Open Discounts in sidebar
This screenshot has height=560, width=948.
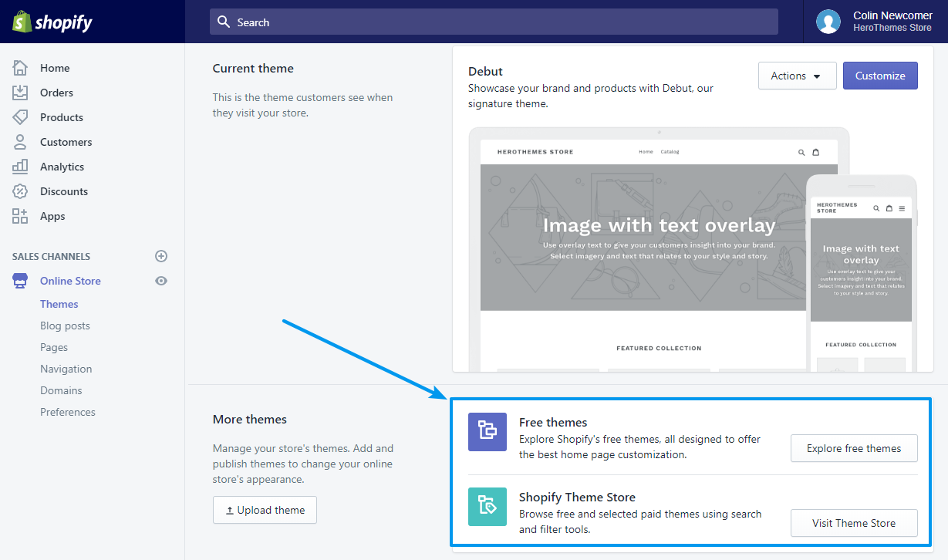click(64, 191)
